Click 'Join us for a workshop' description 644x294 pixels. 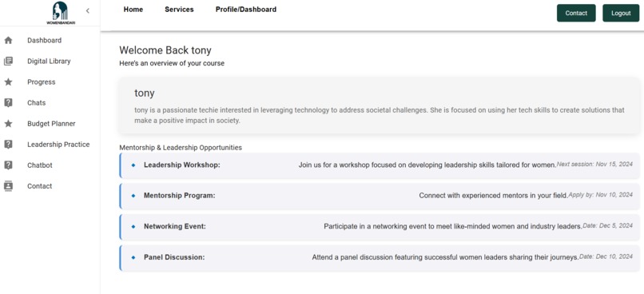pos(427,165)
